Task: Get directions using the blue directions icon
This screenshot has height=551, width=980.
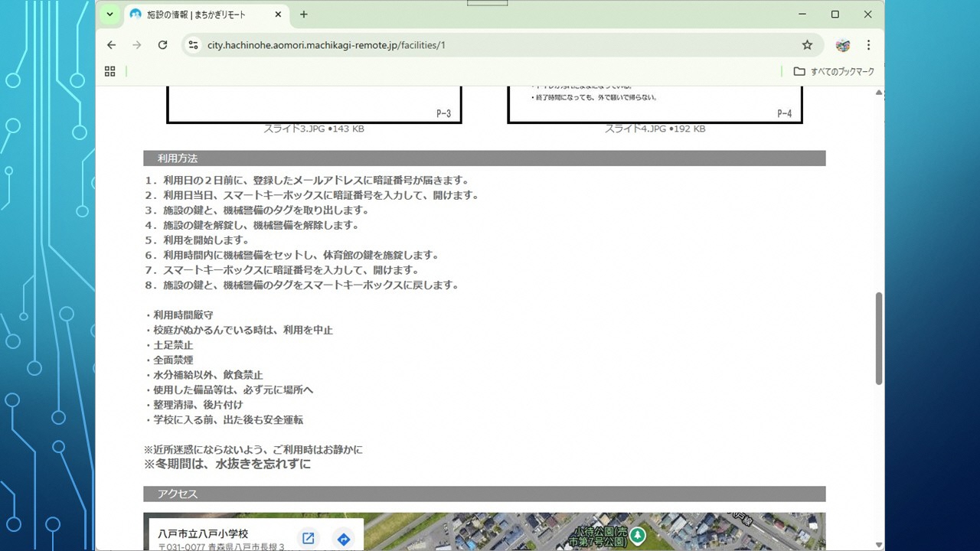Action: (x=343, y=538)
